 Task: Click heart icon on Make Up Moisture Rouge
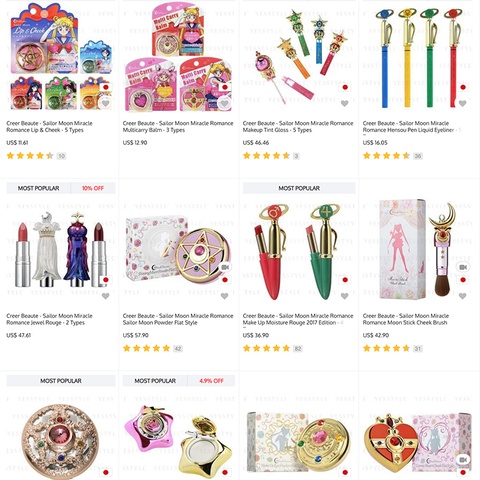344,296
